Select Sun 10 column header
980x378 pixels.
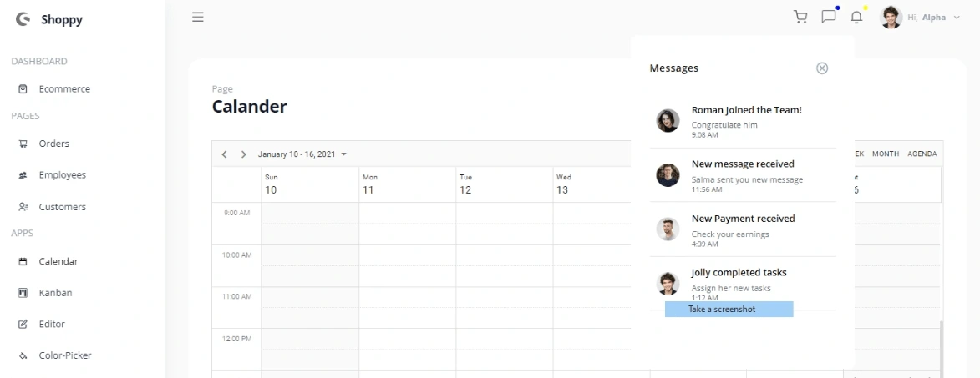tap(310, 184)
